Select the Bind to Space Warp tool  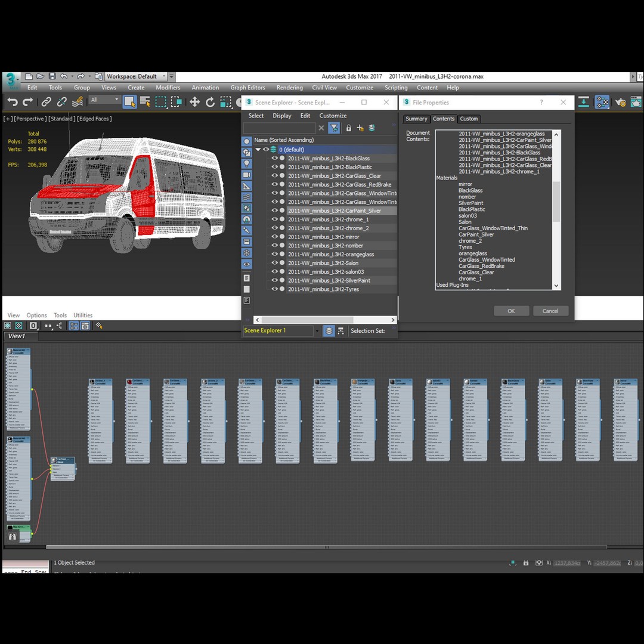pyautogui.click(x=77, y=102)
